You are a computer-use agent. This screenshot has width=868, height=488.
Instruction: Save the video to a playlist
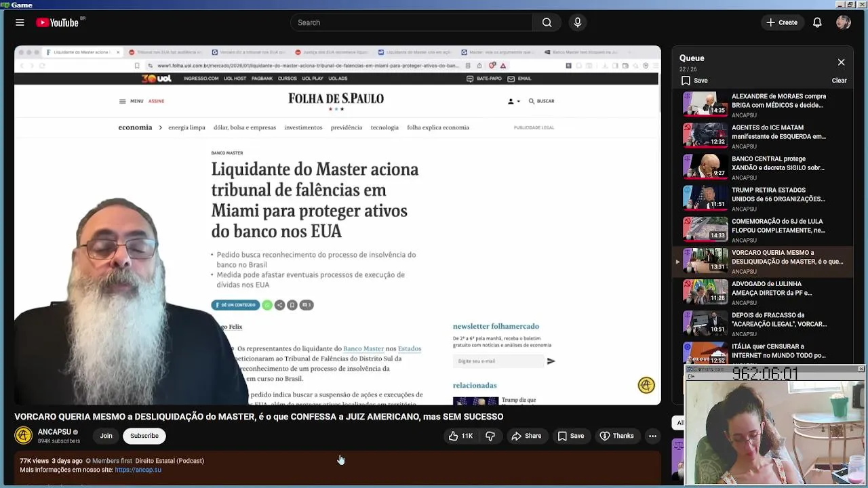[x=570, y=436]
